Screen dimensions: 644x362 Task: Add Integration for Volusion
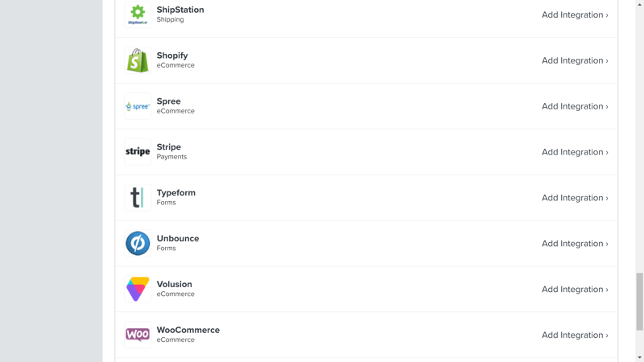click(x=574, y=290)
